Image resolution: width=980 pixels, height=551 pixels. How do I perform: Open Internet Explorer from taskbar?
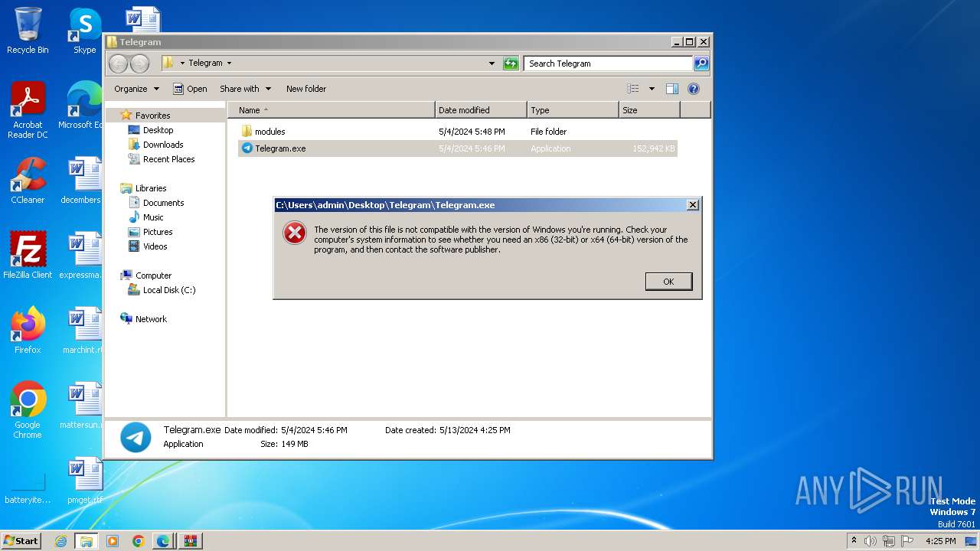[x=60, y=541]
